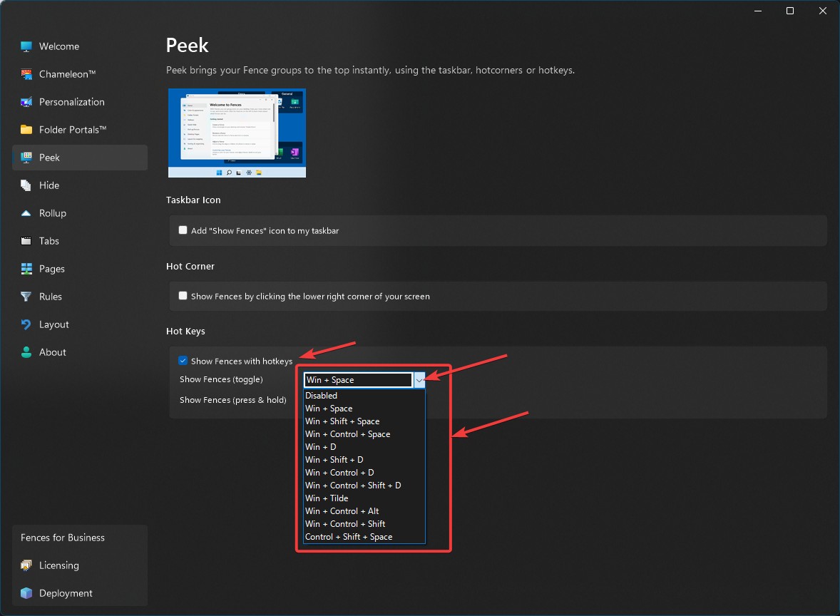Select the Hide icon in sidebar
The height and width of the screenshot is (616, 840).
[x=26, y=185]
